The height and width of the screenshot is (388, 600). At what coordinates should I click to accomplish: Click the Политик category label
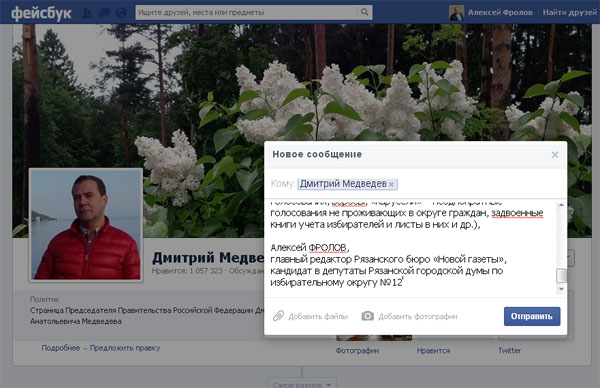pyautogui.click(x=44, y=299)
